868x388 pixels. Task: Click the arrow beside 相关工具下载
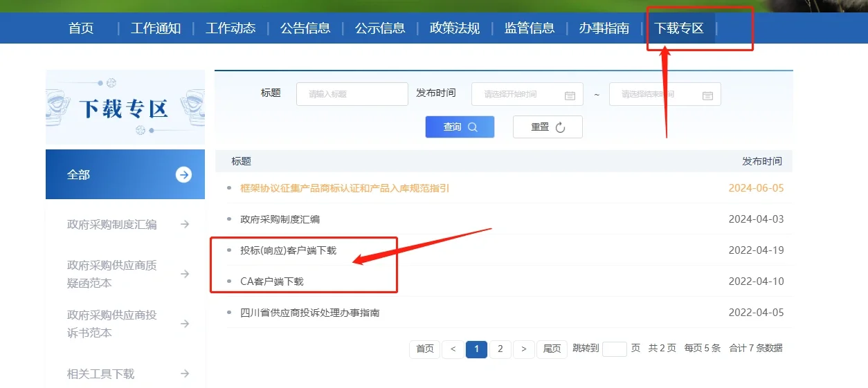[x=185, y=373]
